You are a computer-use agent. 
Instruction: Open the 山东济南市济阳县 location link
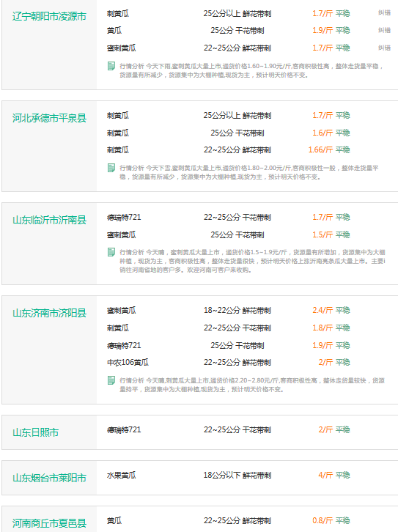coord(49,313)
